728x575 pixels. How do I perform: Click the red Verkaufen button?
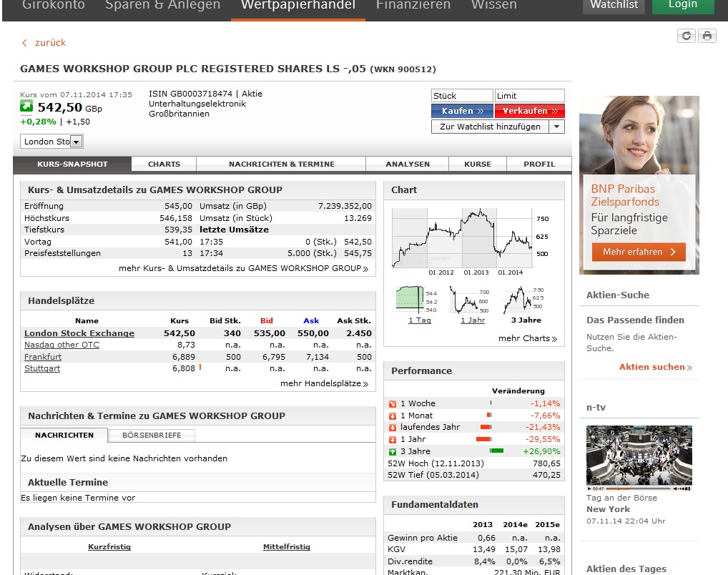[x=530, y=111]
